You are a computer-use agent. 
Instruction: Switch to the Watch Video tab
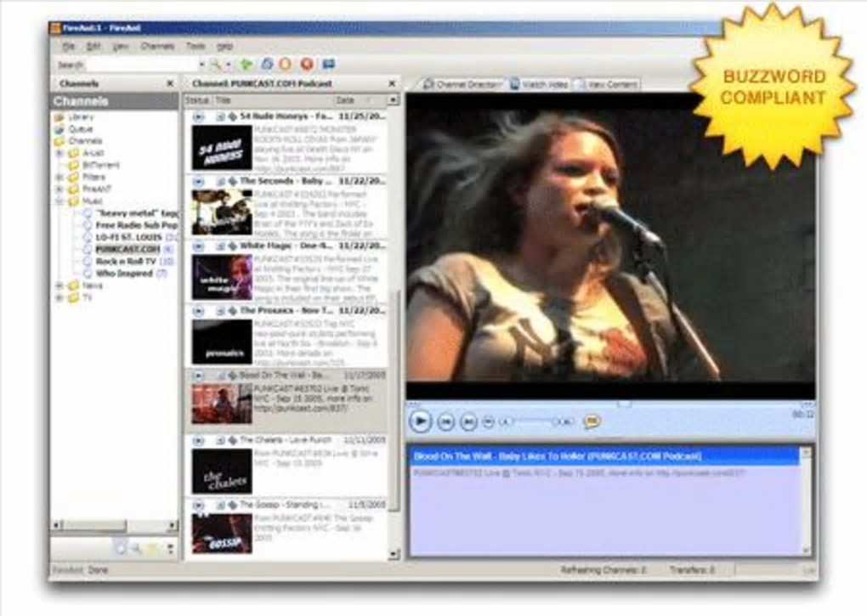point(539,84)
